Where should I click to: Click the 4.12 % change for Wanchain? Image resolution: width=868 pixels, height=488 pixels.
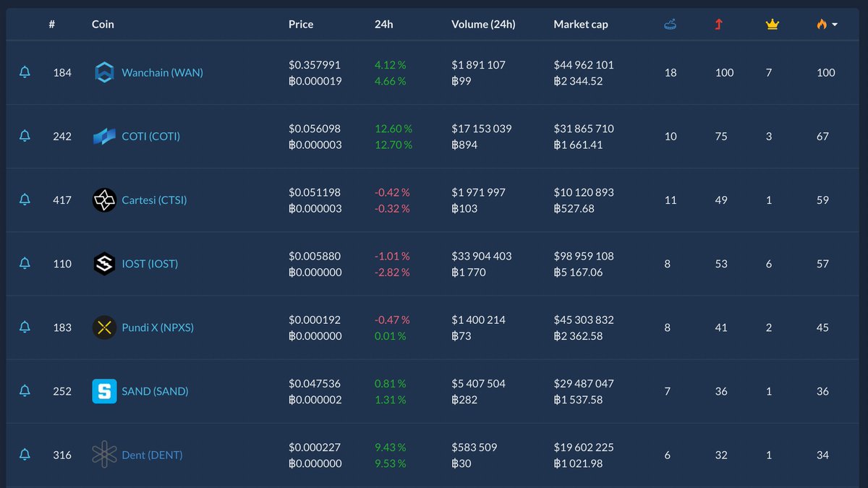click(391, 64)
